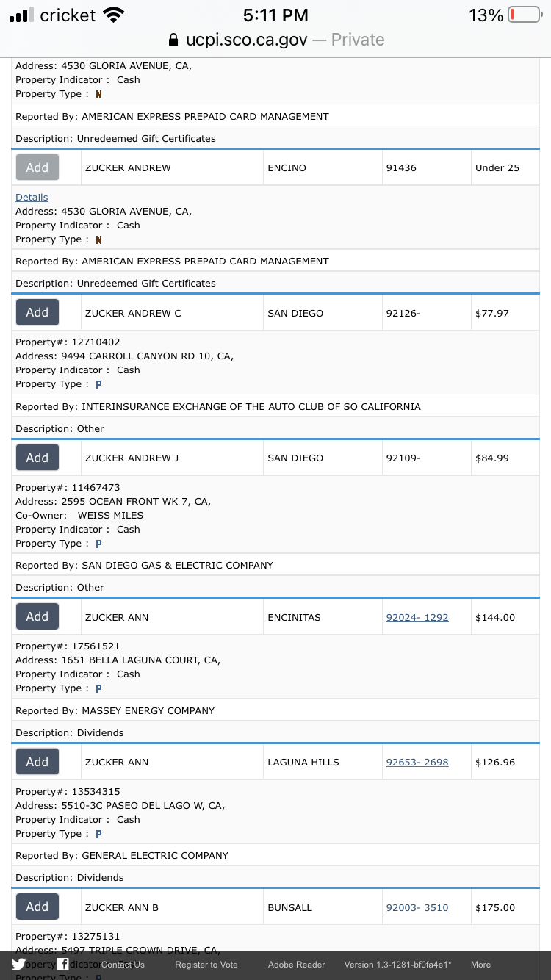This screenshot has height=980, width=551.
Task: Click Reported By INTERINSURANCE EXCHANGE line
Action: coord(218,406)
